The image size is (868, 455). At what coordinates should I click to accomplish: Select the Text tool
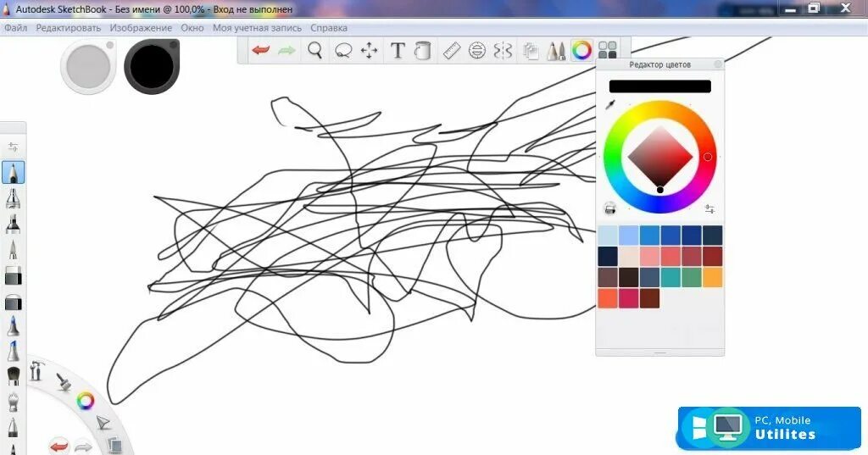[397, 50]
